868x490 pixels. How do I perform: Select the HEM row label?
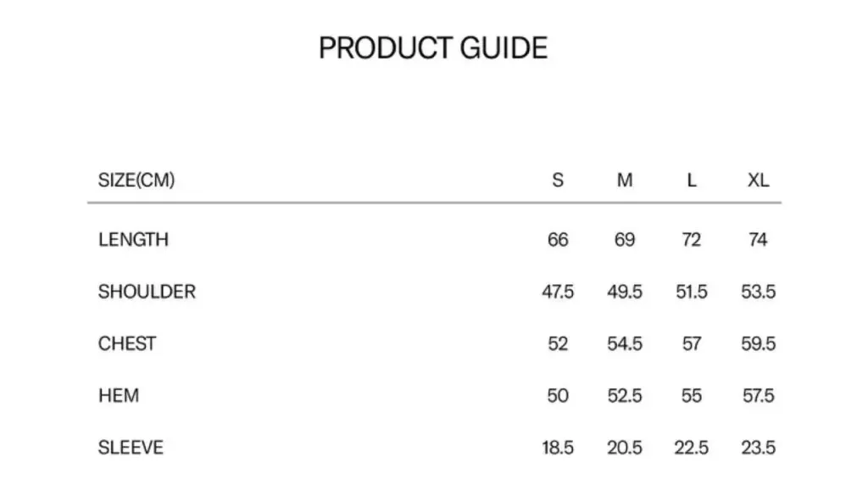coord(119,396)
